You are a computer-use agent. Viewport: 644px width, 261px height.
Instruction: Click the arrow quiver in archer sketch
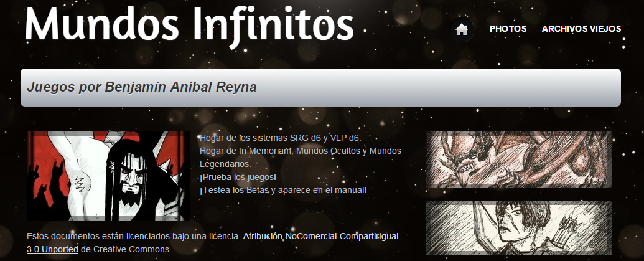[572, 230]
